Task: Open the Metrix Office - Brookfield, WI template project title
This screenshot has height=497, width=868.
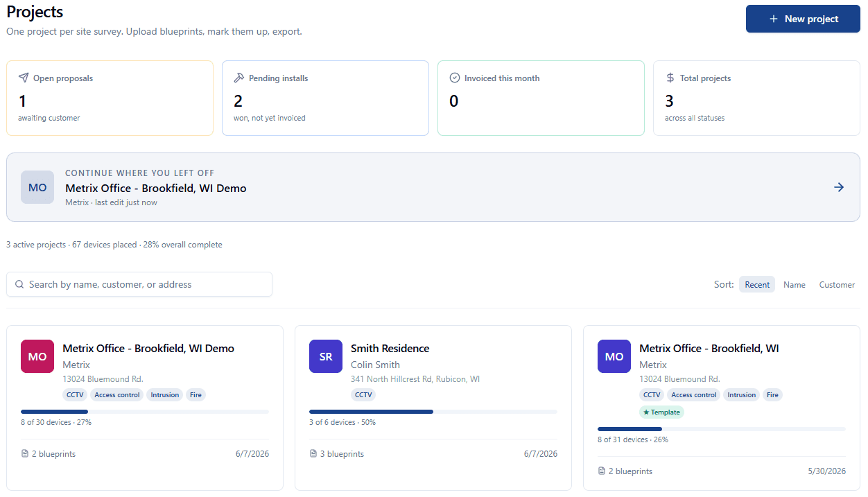Action: (709, 348)
